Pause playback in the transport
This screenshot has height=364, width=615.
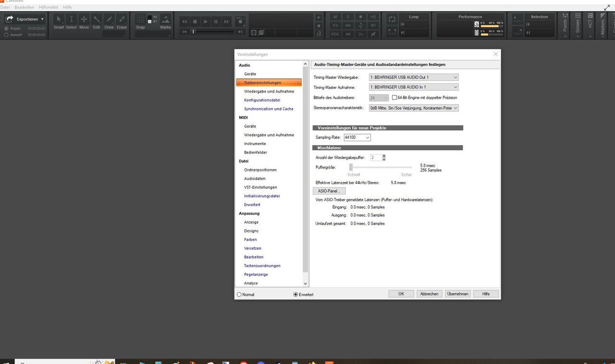click(x=216, y=22)
